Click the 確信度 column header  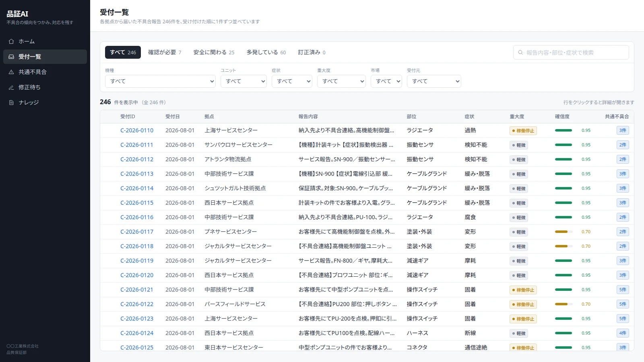[562, 117]
